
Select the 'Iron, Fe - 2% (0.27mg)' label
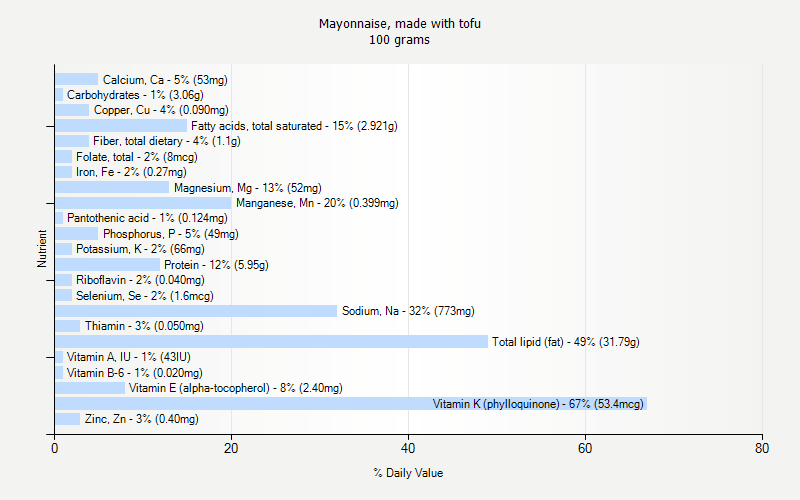click(x=131, y=172)
